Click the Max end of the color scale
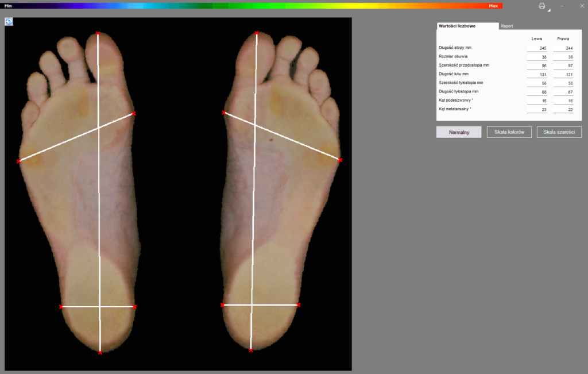Screen dimensions: 588x374 click(x=493, y=6)
